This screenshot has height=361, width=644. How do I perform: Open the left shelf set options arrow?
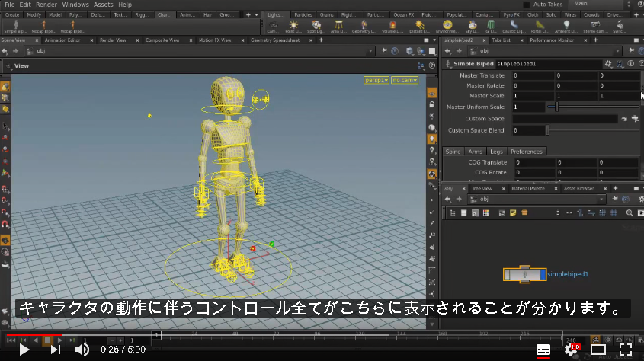[x=257, y=14]
